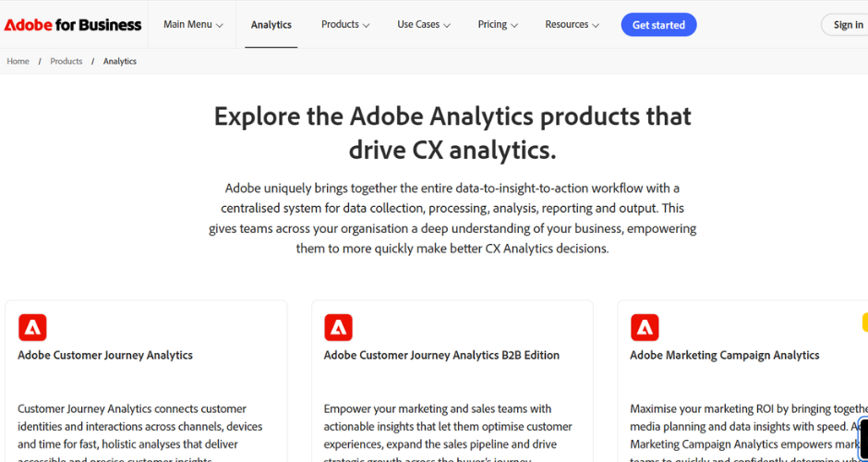Open Adobe Customer Journey Analytics B2B Edition title

(x=441, y=355)
